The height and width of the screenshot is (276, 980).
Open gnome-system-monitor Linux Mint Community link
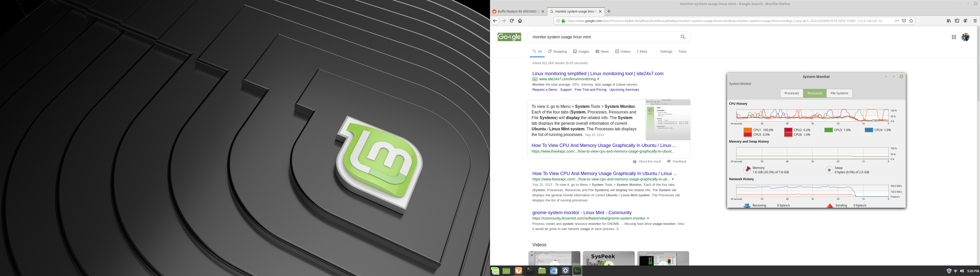[582, 213]
